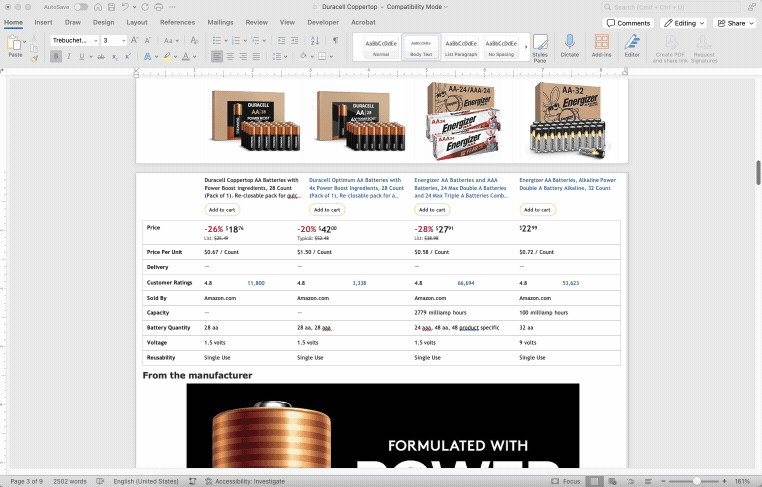Click the Redo arrow icon

click(x=145, y=7)
